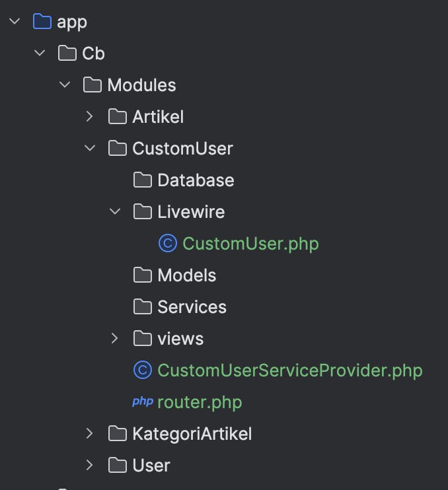Collapse the CustomUser folder chevron
This screenshot has width=448, height=490.
coord(90,148)
